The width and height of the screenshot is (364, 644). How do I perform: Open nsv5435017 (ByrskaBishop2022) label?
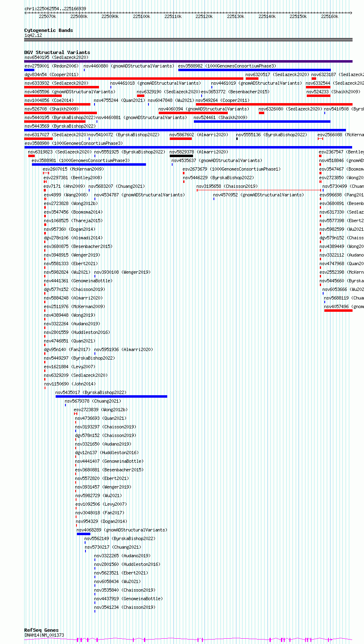point(91,392)
